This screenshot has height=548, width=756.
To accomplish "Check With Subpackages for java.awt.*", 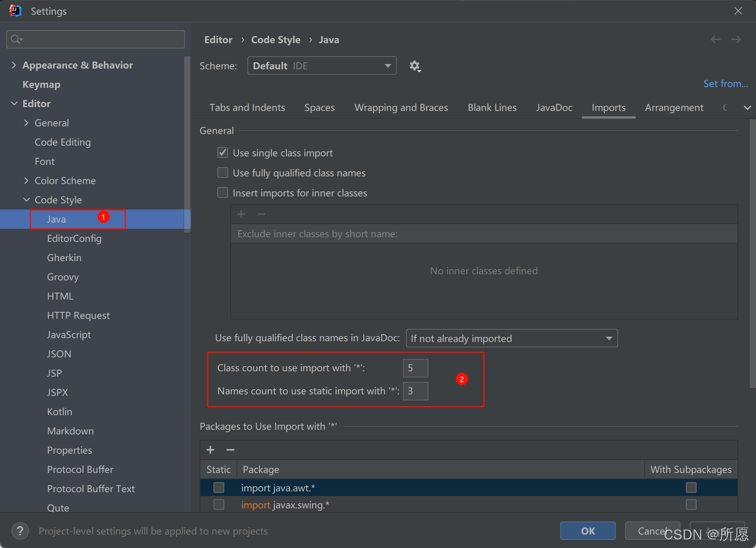I will [x=691, y=488].
